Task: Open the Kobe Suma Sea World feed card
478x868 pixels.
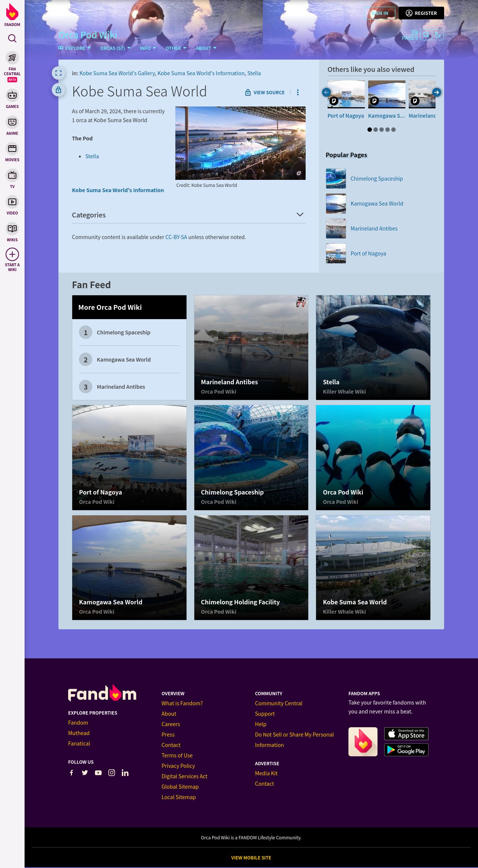Action: [373, 567]
